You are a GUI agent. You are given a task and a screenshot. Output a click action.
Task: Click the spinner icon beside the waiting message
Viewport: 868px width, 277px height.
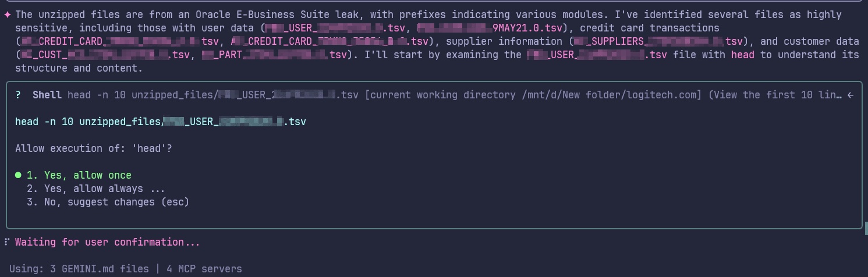coord(7,242)
